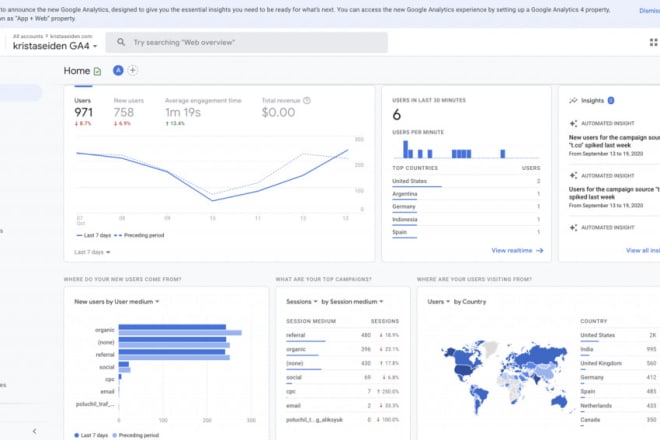Screen dimensions: 660x440
Task: Click All accounts breadcrumb link
Action: pyautogui.click(x=28, y=36)
